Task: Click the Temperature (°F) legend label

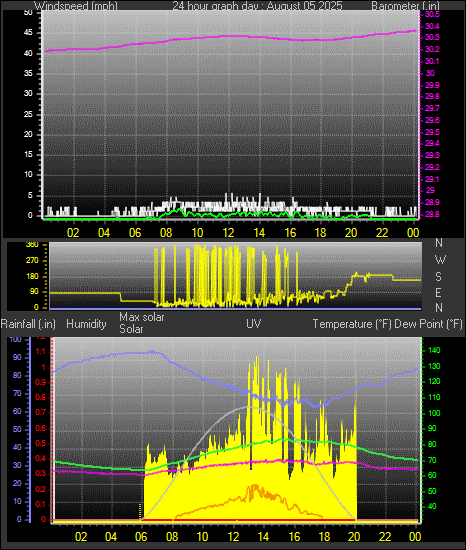Action: (352, 324)
